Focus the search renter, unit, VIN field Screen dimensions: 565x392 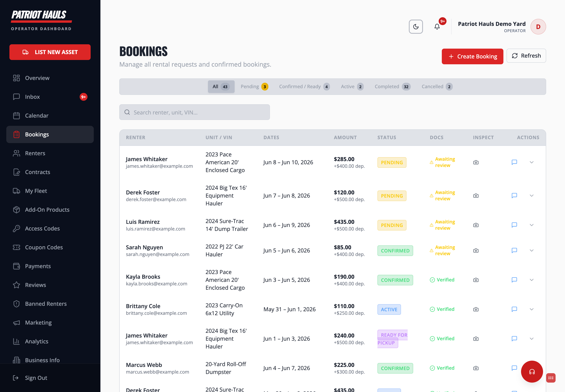194,112
